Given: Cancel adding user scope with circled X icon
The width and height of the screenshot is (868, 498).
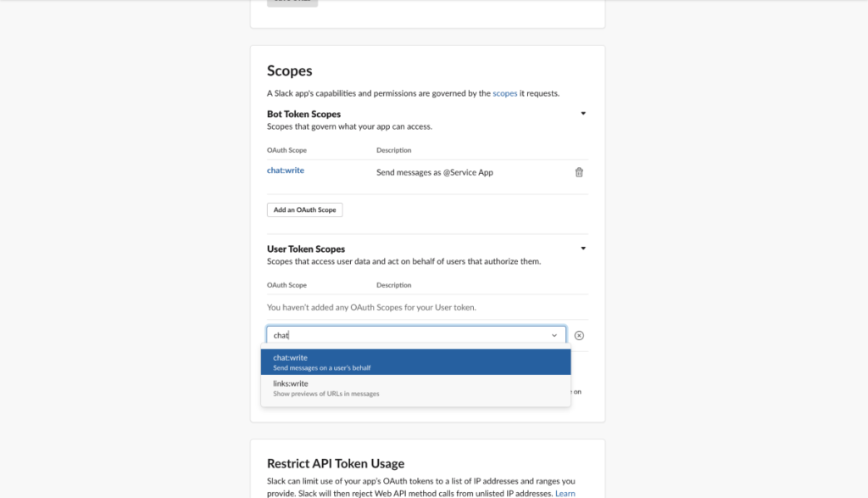Looking at the screenshot, I should click(579, 335).
